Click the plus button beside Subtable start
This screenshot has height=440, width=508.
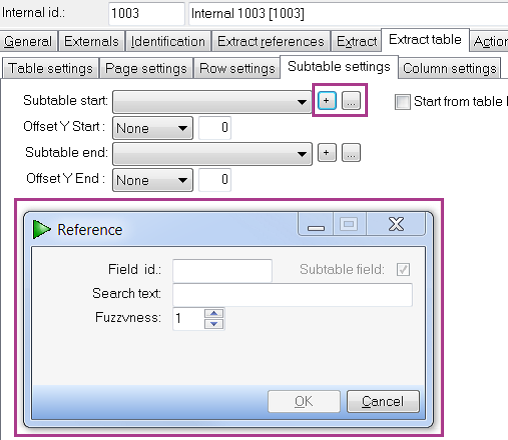(327, 101)
